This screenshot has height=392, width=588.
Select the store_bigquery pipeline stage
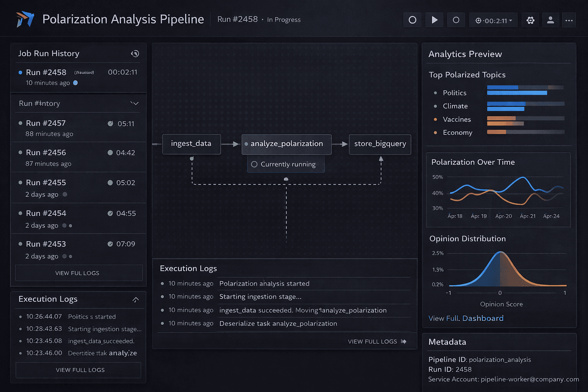coord(379,144)
